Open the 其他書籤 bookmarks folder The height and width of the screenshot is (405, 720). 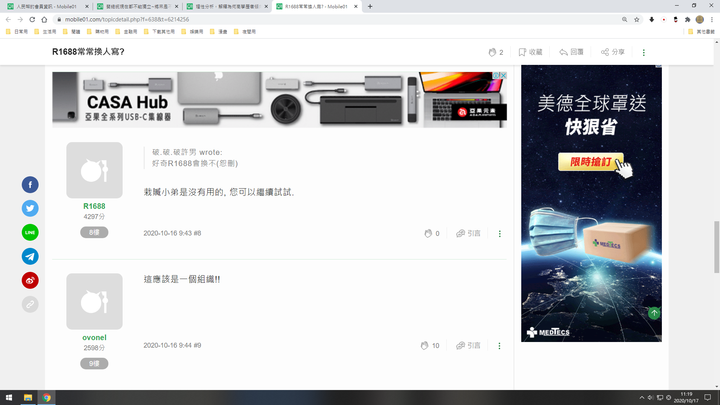coord(702,32)
